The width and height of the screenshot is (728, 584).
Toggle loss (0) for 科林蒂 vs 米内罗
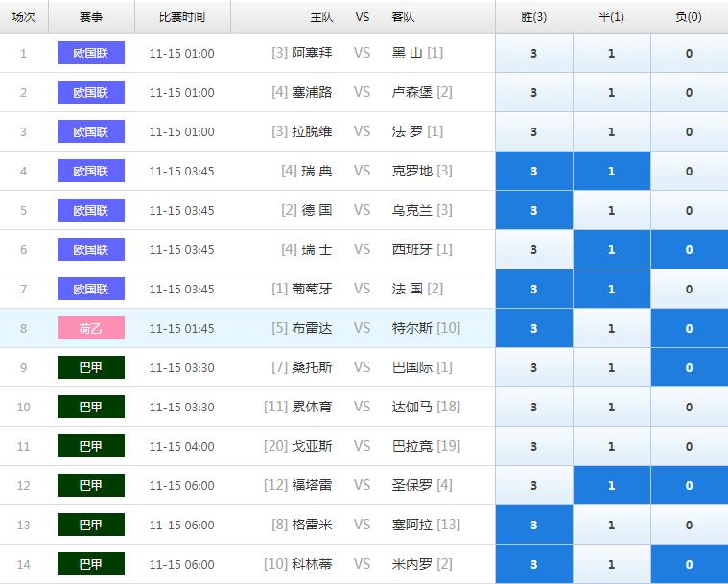pos(690,564)
